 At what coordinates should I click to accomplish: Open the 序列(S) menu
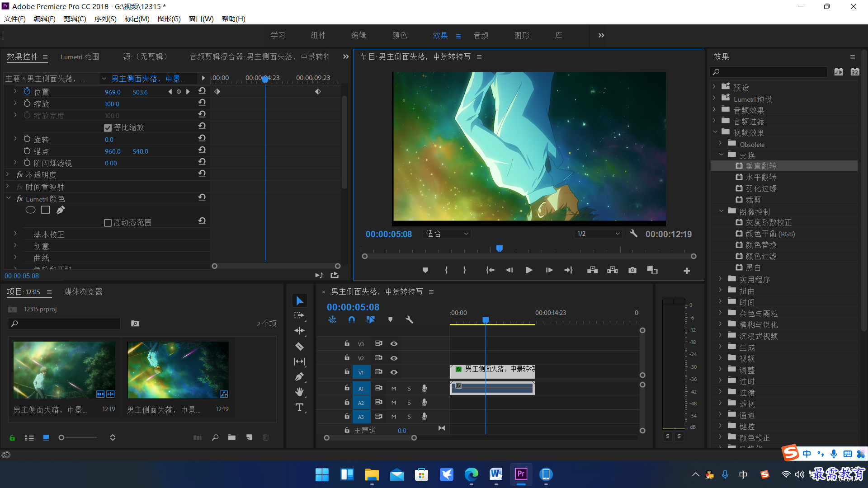(105, 19)
